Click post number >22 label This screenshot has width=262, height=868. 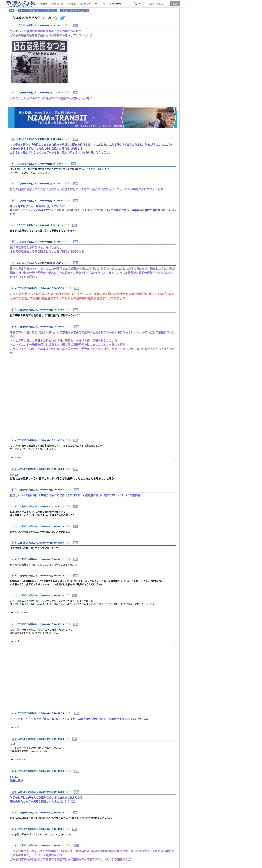click(14, 624)
